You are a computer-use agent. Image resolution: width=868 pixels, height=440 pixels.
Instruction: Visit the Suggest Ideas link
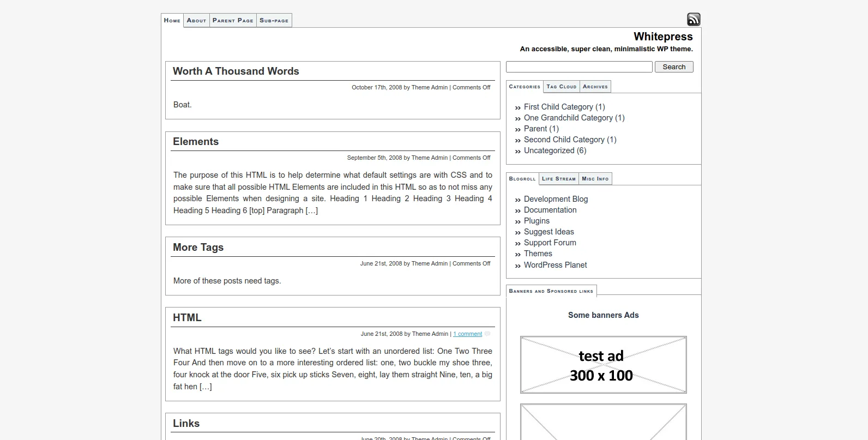(548, 232)
